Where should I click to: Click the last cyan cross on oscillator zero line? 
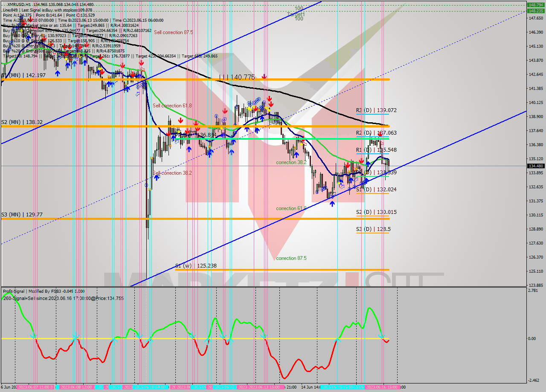pos(382,337)
